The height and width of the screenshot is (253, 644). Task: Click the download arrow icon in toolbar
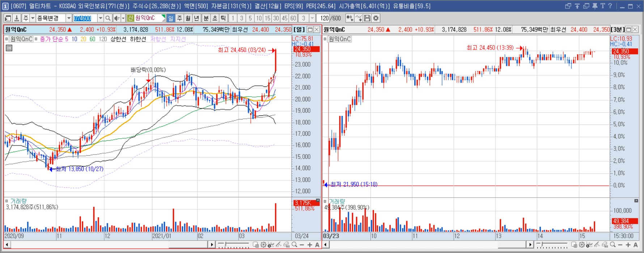coord(17,18)
